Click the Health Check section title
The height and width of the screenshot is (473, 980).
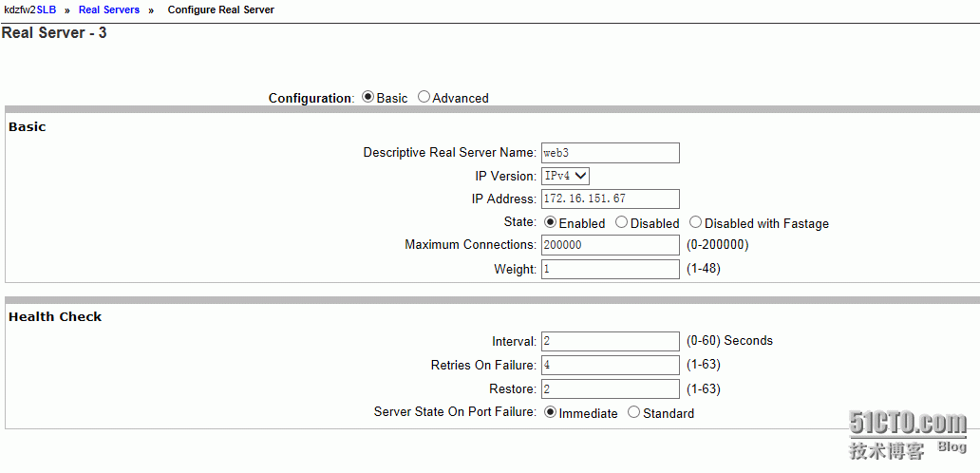coord(55,317)
